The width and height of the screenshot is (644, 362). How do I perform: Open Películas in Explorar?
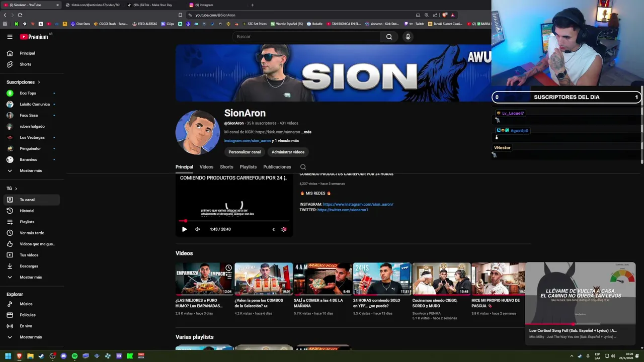(32, 315)
